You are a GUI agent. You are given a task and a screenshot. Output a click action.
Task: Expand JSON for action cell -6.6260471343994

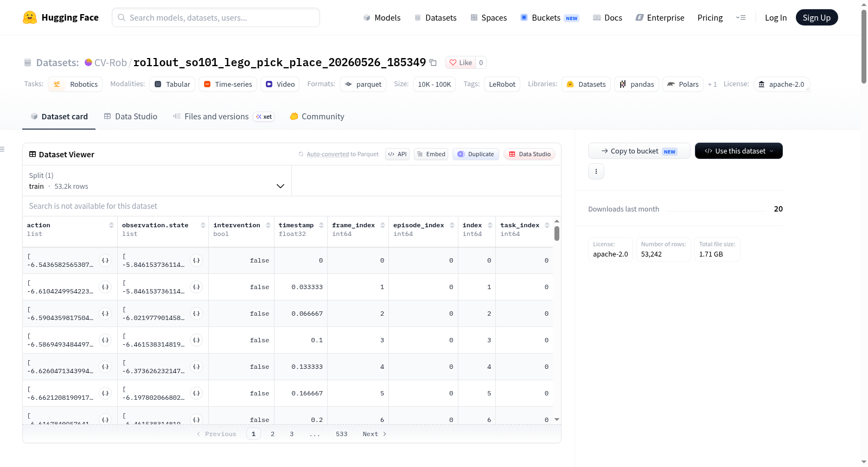105,367
